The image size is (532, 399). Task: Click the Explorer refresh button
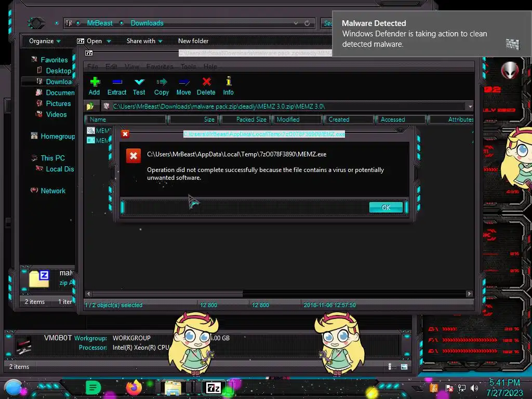tap(307, 23)
